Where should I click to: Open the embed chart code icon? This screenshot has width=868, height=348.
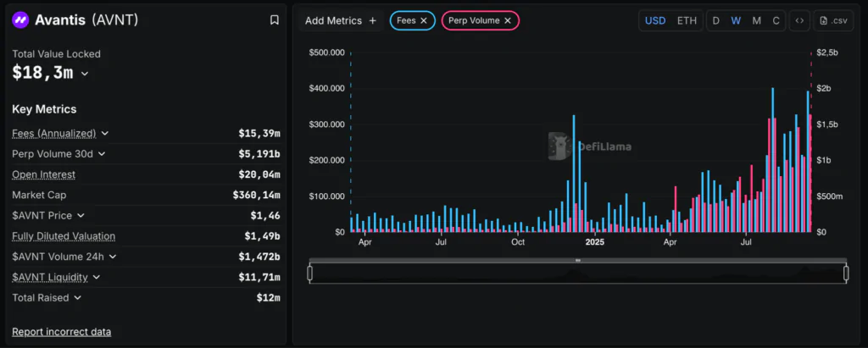tap(798, 20)
